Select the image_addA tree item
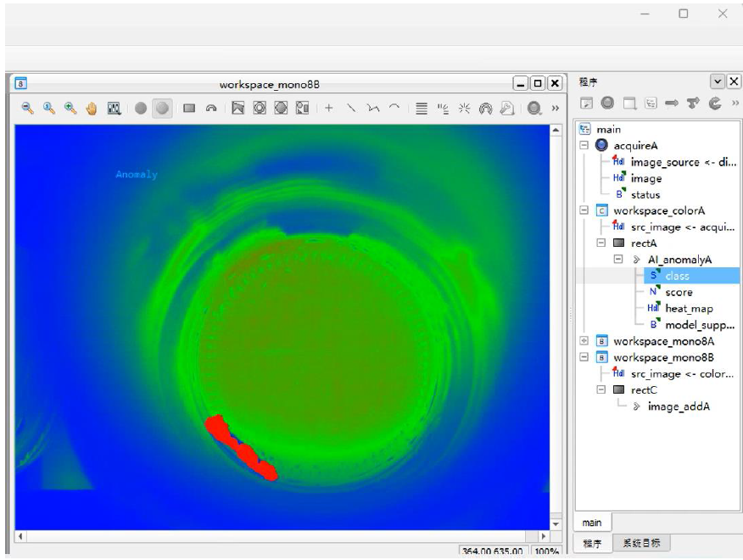 coord(679,406)
